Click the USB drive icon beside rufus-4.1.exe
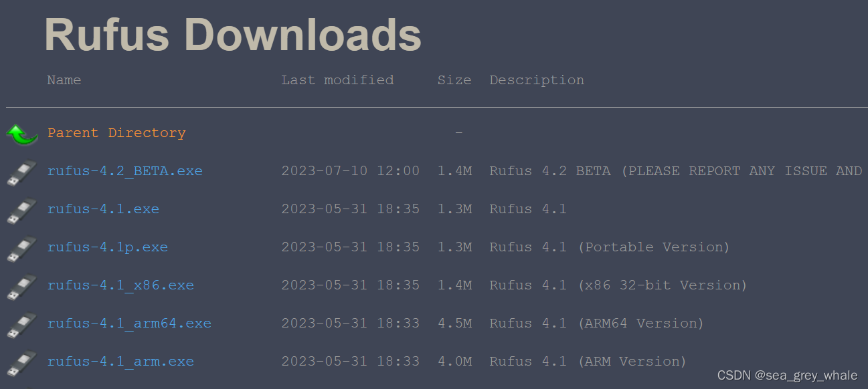This screenshot has width=868, height=389. (x=20, y=209)
